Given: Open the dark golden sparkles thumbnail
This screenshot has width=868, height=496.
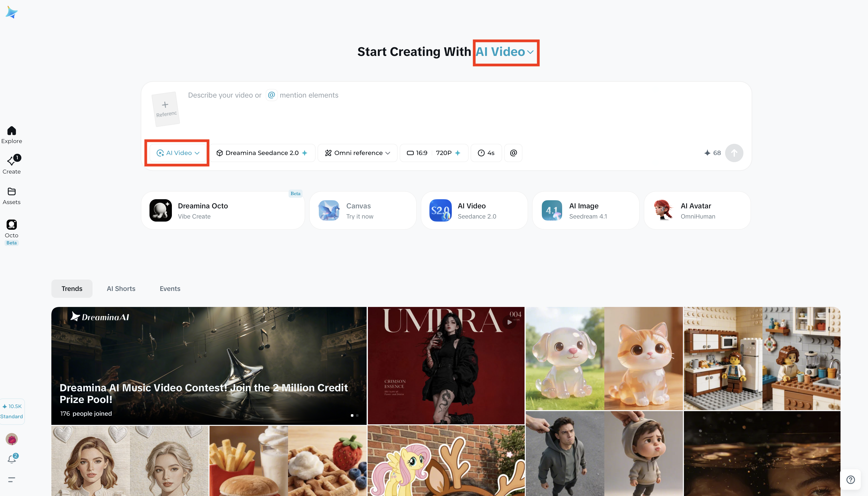Looking at the screenshot, I should tap(762, 453).
